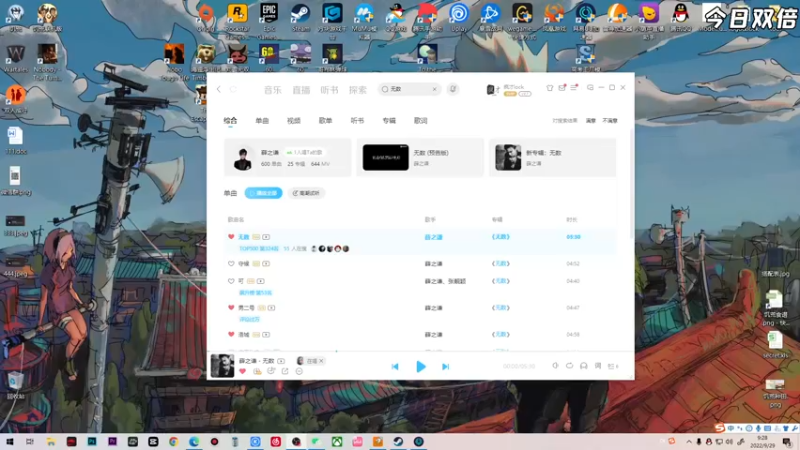Open the headphone sound effect icon
Viewport: 800px width, 450px height.
[584, 366]
